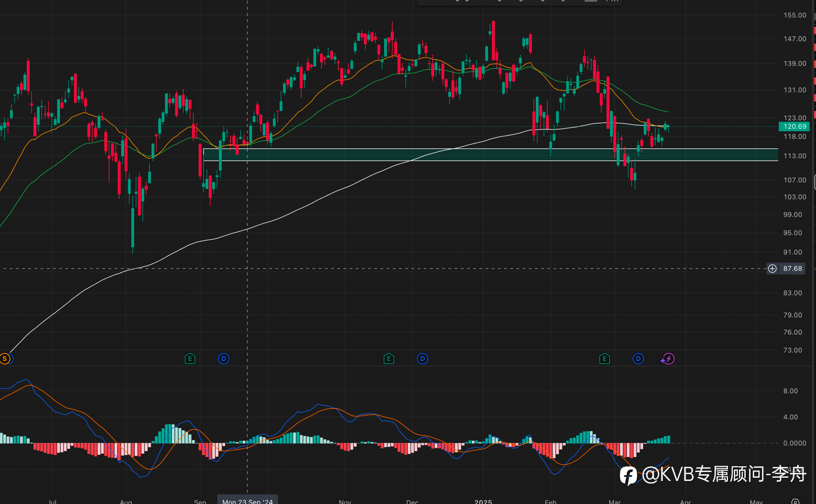816x504 pixels.
Task: Click the 8.00 MACD scale label
Action: pyautogui.click(x=790, y=391)
